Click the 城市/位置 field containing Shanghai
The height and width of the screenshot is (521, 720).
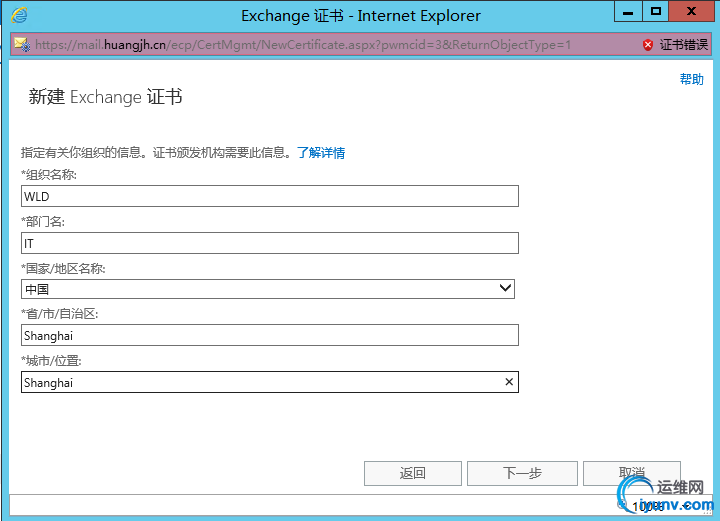click(x=270, y=382)
